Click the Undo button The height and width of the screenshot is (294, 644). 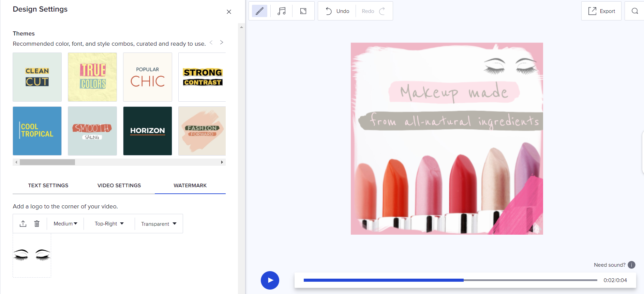tap(337, 11)
